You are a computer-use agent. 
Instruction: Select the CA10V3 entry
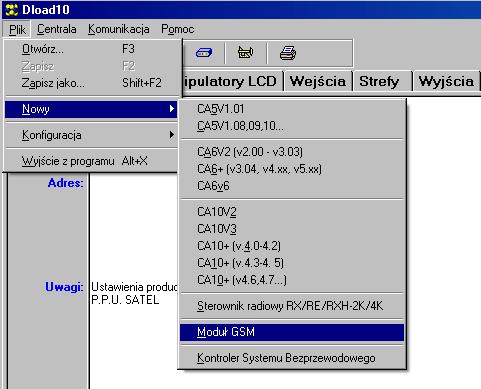292,229
